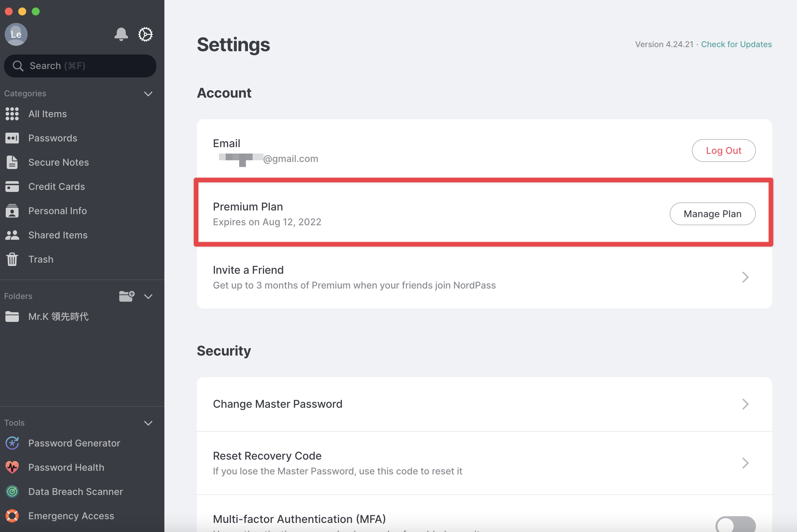Click Check for Updates link
The height and width of the screenshot is (532, 797).
tap(736, 44)
